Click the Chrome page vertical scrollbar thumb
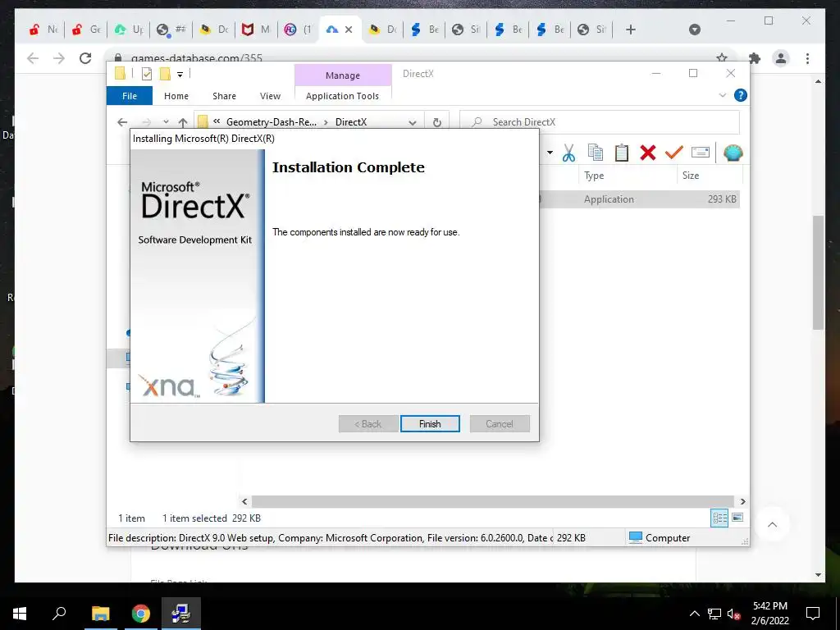The width and height of the screenshot is (840, 630). click(x=818, y=272)
